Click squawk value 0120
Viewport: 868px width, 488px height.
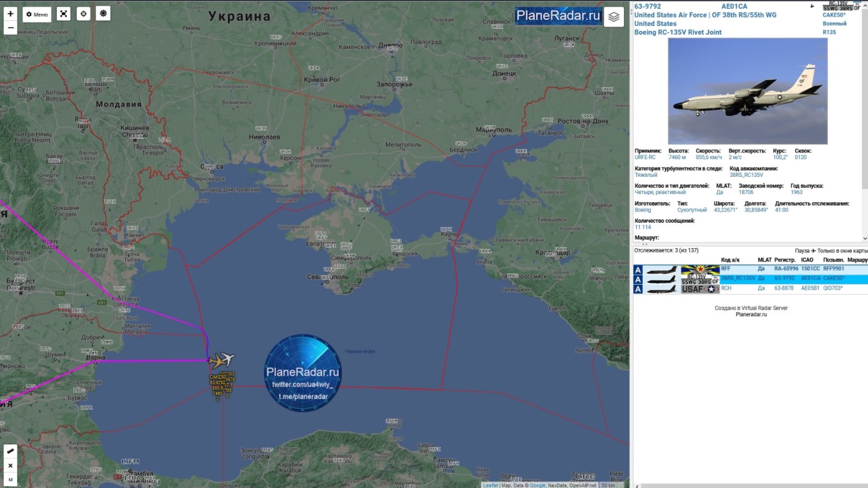point(801,158)
